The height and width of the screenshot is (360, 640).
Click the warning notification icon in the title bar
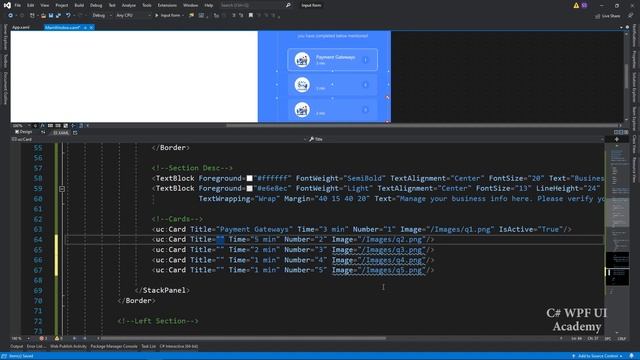click(x=576, y=5)
